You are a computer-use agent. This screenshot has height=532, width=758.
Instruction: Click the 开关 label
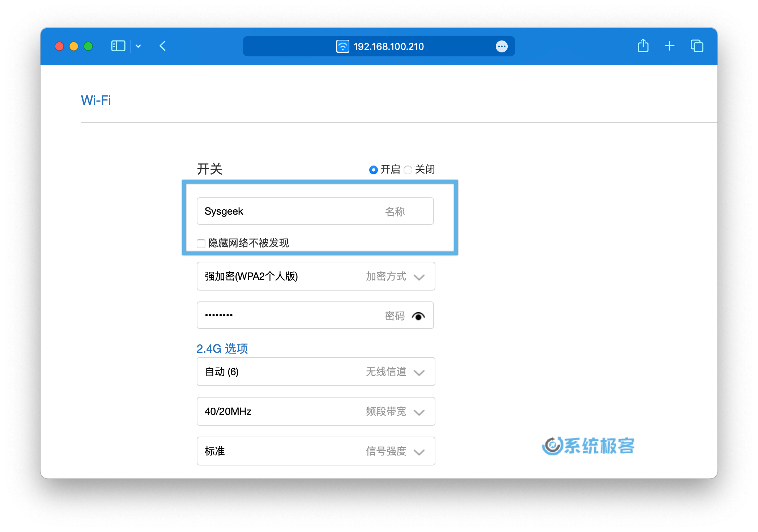(x=210, y=169)
